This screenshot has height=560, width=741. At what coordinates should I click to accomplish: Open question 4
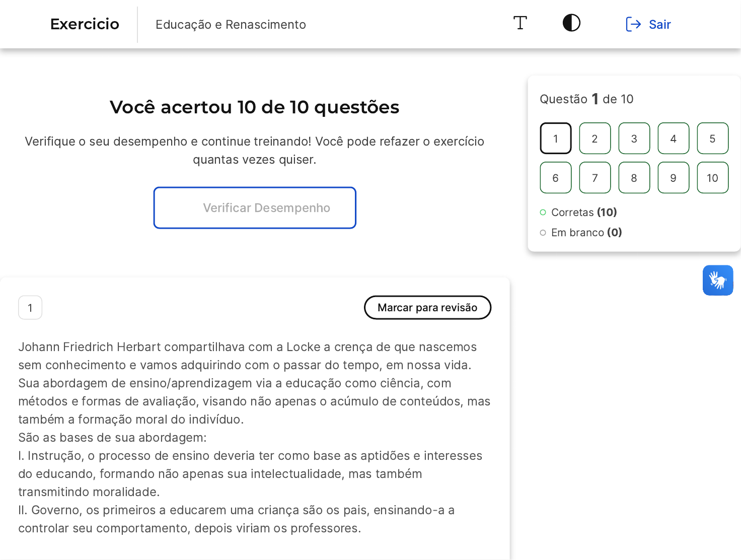pyautogui.click(x=673, y=138)
